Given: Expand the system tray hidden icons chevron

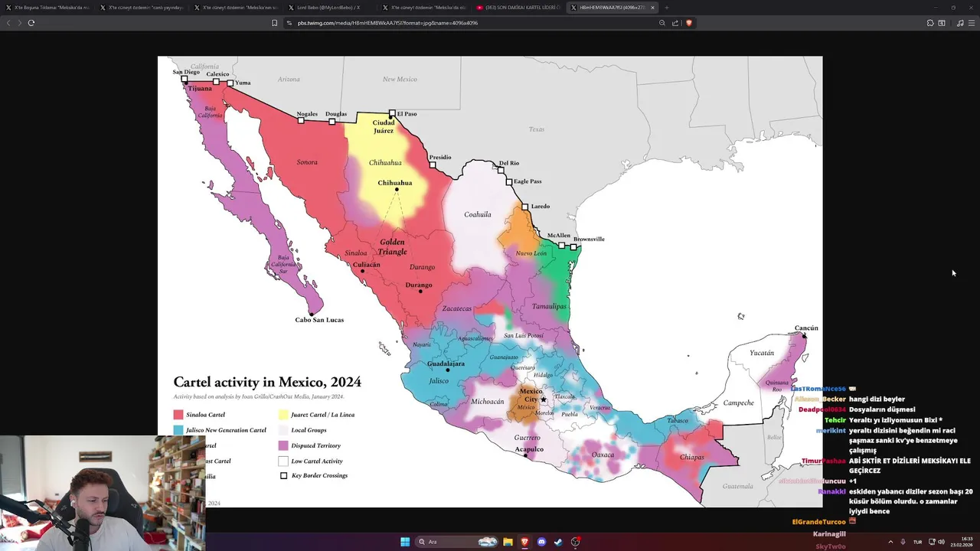Looking at the screenshot, I should [x=890, y=542].
